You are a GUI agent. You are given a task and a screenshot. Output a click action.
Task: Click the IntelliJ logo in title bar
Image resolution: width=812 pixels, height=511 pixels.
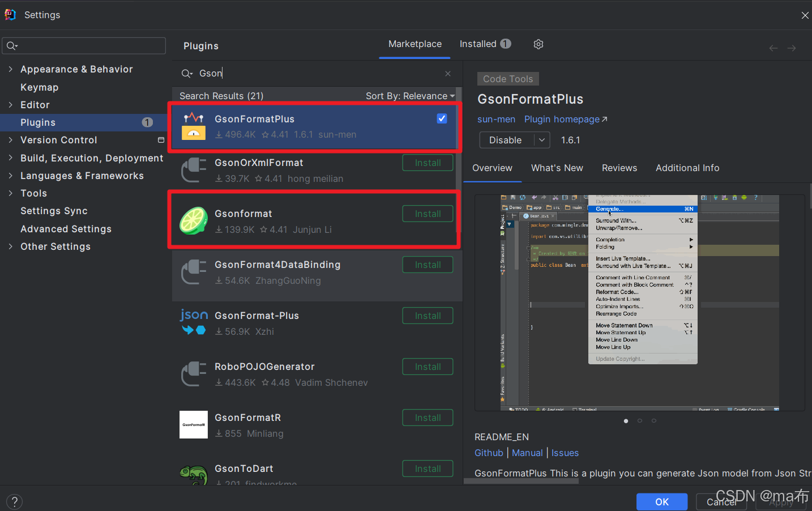coord(10,15)
